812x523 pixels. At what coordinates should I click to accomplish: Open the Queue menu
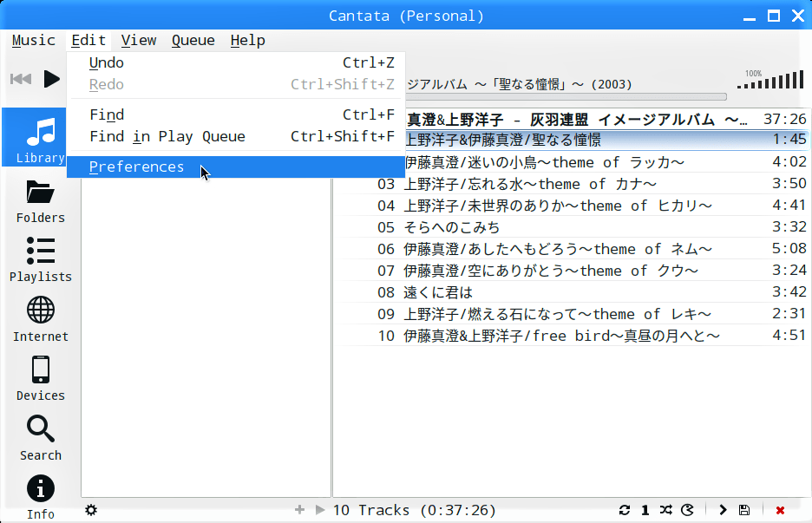coord(193,41)
